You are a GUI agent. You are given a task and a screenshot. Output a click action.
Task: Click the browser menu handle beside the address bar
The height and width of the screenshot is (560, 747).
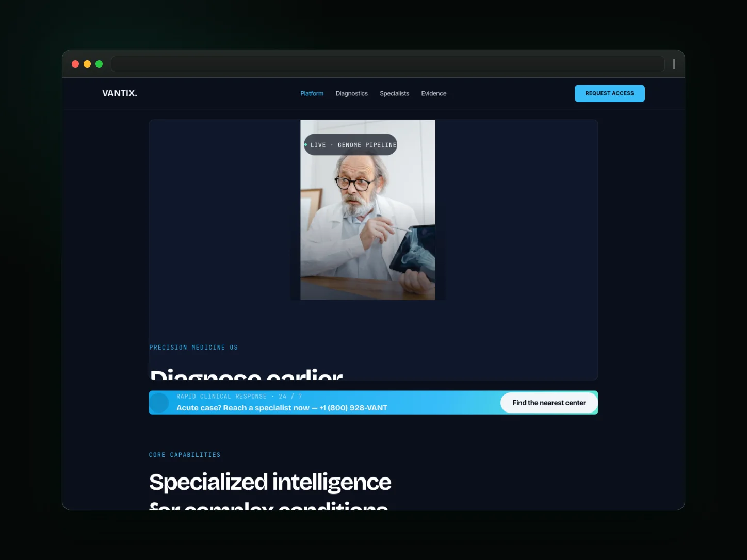point(674,64)
